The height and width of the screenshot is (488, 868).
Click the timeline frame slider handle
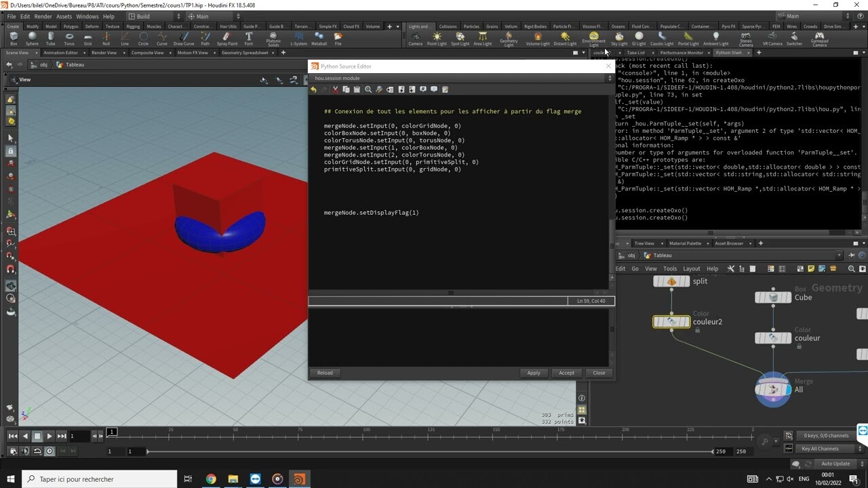coord(112,432)
